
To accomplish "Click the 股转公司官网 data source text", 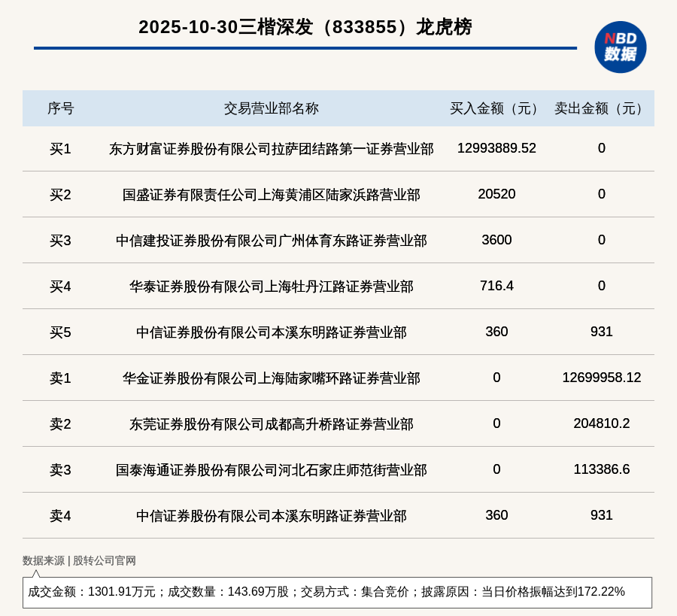I will click(x=105, y=560).
